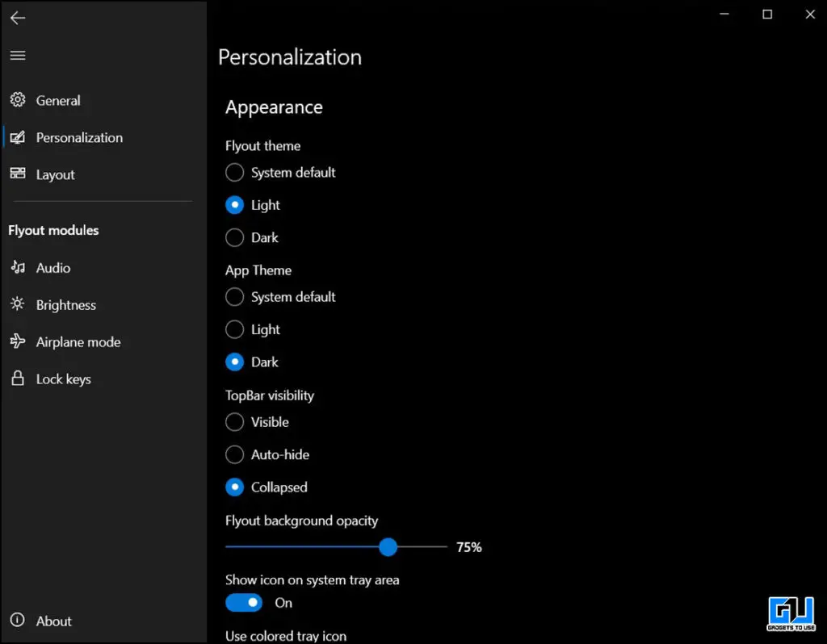The width and height of the screenshot is (827, 644).
Task: Maximize the settings window
Action: [767, 15]
